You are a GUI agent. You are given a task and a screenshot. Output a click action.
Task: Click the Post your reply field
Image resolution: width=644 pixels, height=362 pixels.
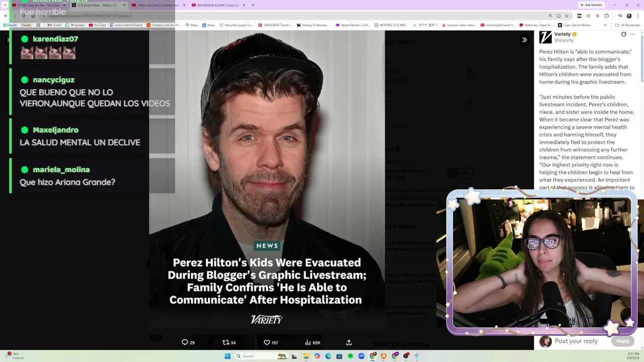[576, 341]
